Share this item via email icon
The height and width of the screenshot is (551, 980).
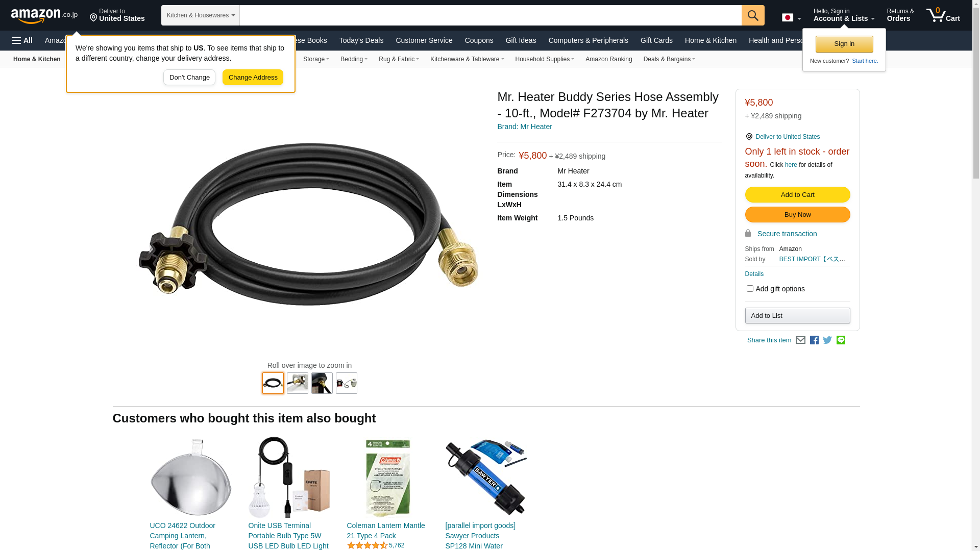click(800, 340)
